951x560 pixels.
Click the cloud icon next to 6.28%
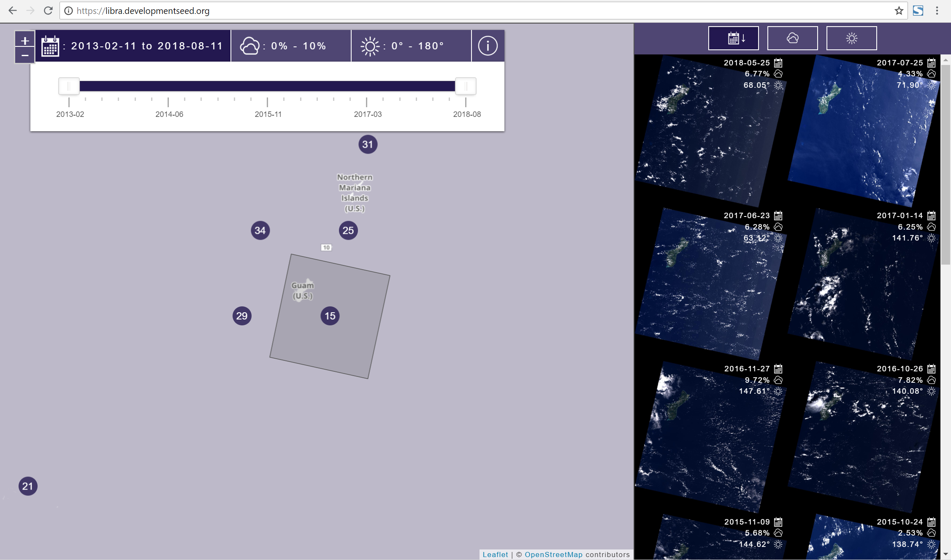pos(778,227)
